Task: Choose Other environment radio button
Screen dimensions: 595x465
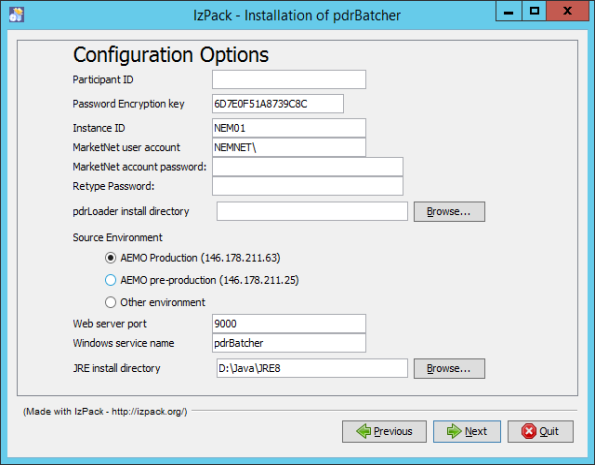Action: click(110, 302)
